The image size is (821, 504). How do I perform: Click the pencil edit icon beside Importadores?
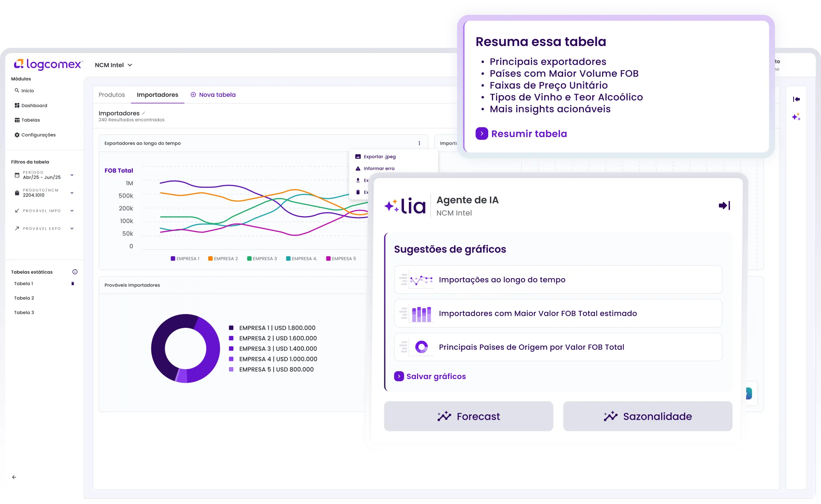144,113
